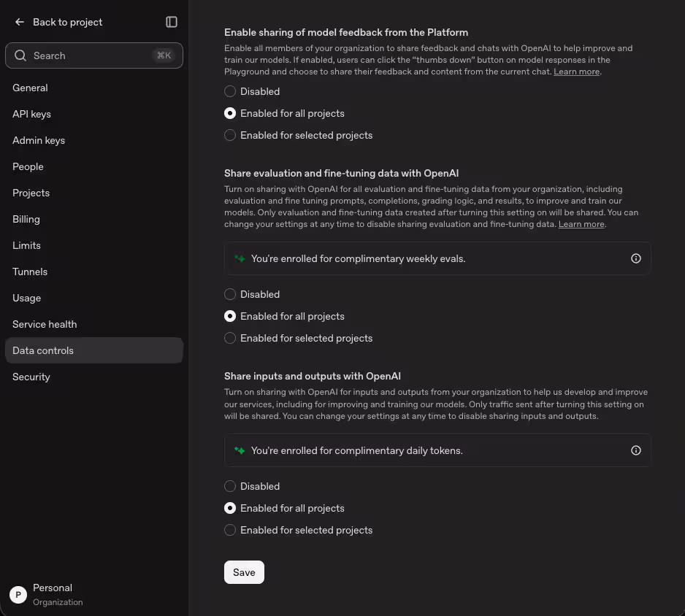Click the ⌘K shortcut hint in search

pyautogui.click(x=164, y=55)
